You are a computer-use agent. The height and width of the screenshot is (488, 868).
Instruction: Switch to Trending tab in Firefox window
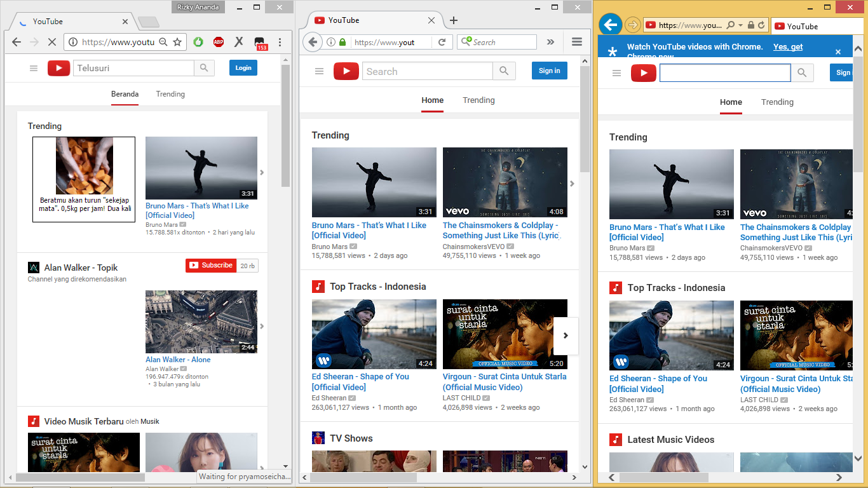478,100
